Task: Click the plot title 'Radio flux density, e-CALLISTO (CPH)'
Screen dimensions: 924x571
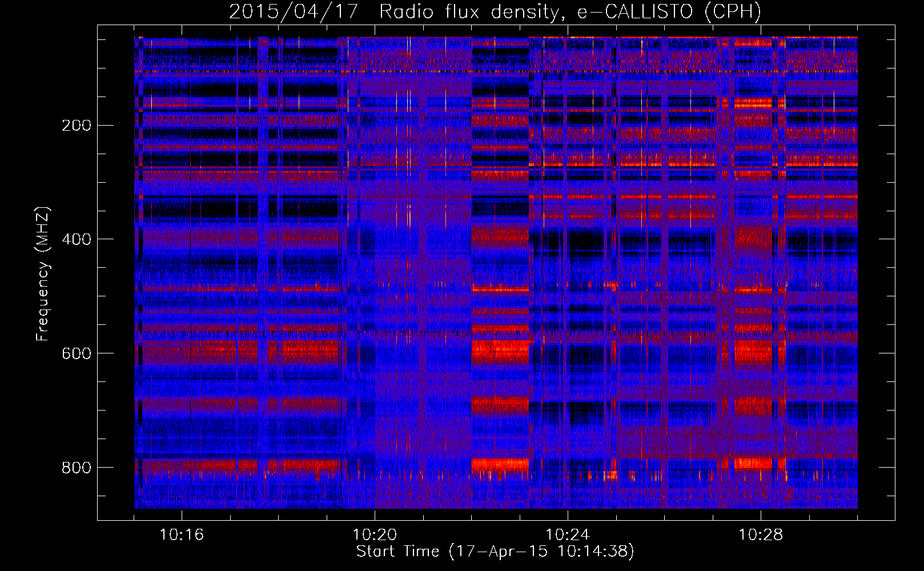Action: pos(570,12)
